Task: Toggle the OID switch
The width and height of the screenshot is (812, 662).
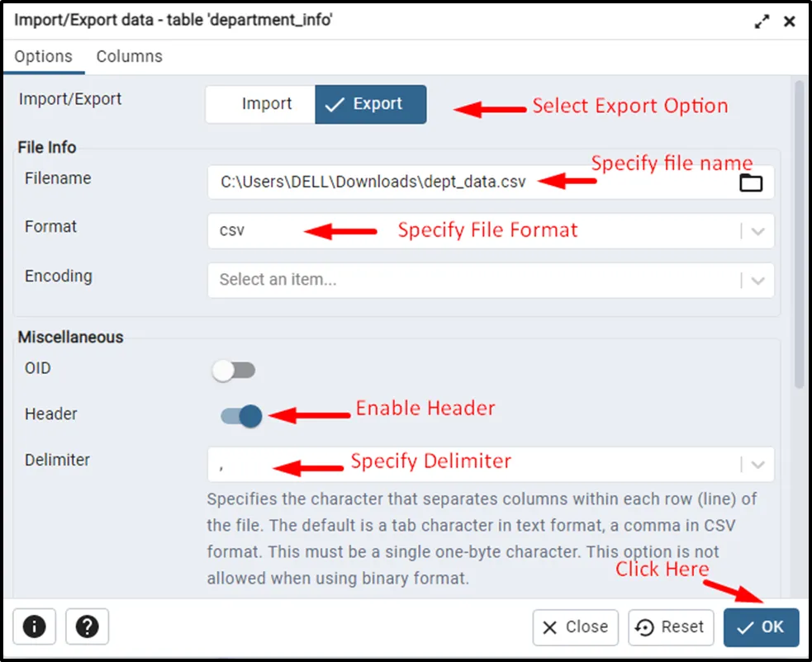Action: click(234, 371)
